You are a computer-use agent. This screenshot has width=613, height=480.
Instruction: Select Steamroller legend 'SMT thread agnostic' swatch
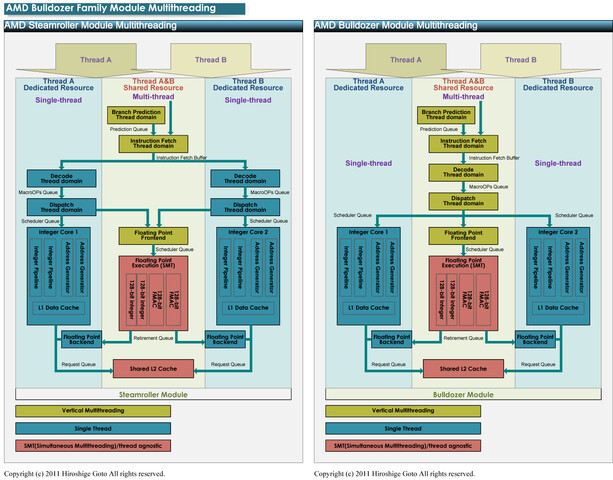pyautogui.click(x=93, y=446)
